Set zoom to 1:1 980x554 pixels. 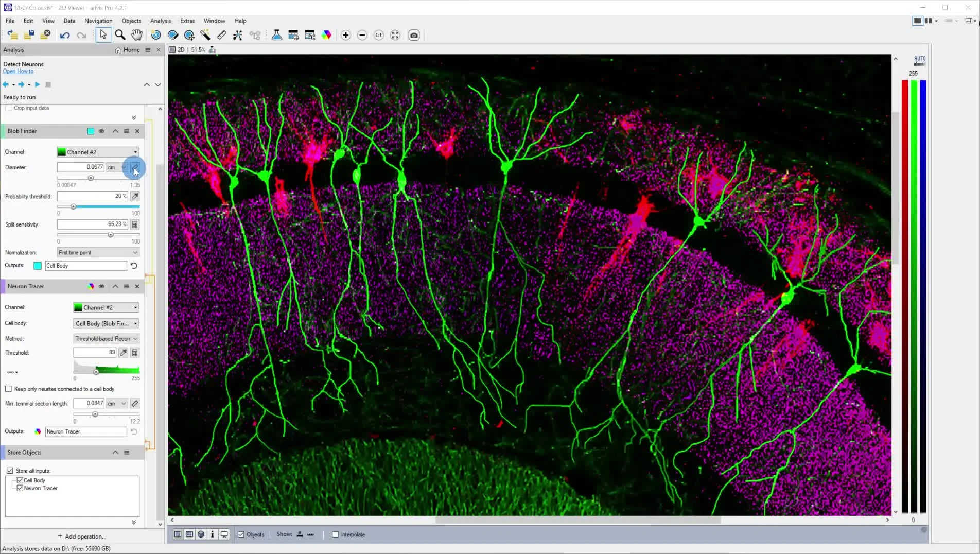[x=379, y=35]
